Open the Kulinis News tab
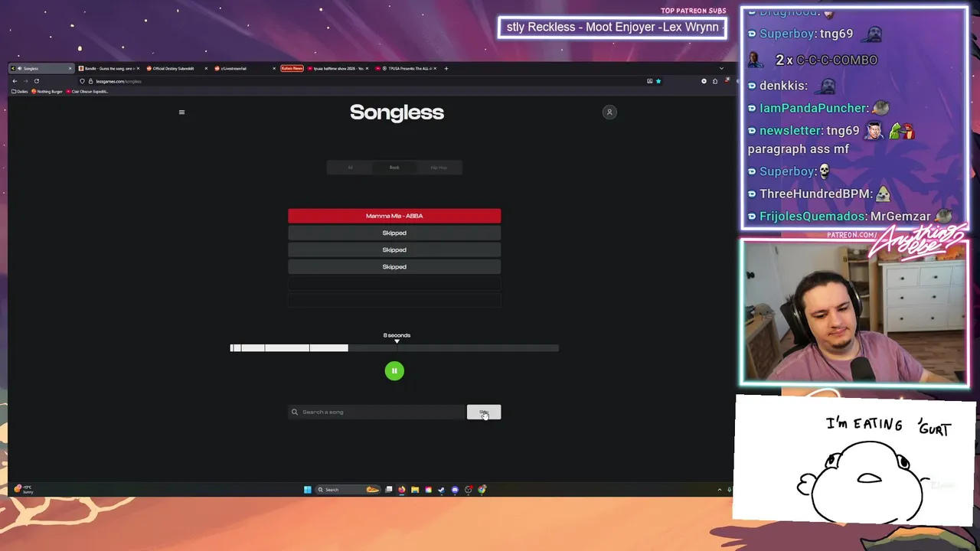This screenshot has width=980, height=551. pyautogui.click(x=292, y=68)
